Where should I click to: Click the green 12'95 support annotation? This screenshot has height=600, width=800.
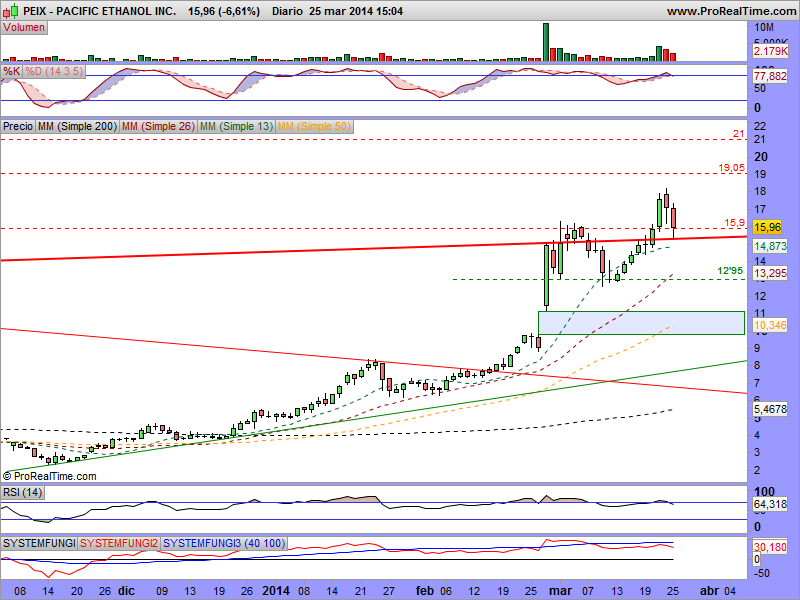click(730, 271)
